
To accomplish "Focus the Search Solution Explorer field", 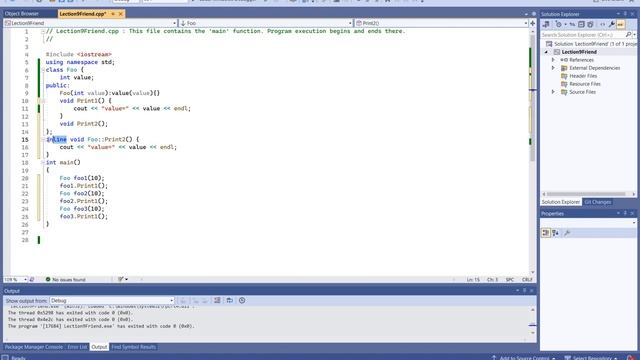I will click(x=583, y=35).
